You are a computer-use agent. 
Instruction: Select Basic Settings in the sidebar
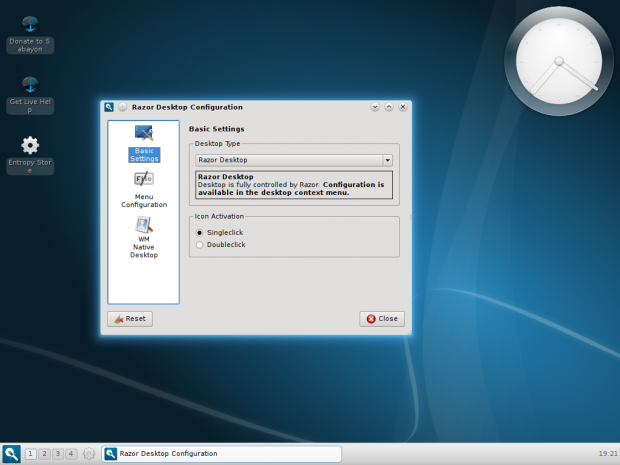[x=144, y=144]
